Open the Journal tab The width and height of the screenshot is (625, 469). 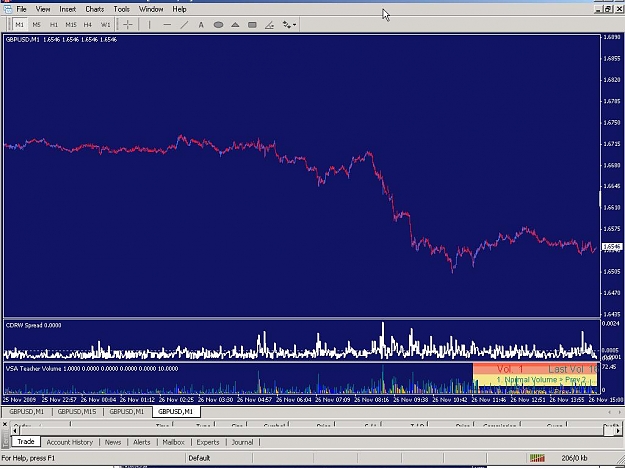point(242,442)
